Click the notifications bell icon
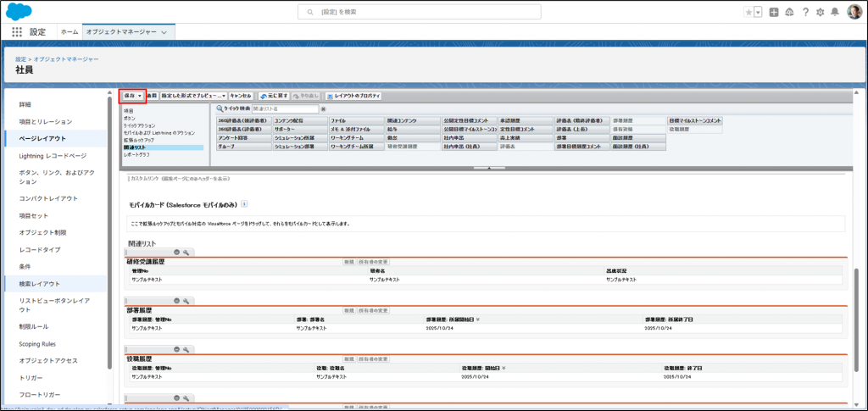 tap(835, 12)
